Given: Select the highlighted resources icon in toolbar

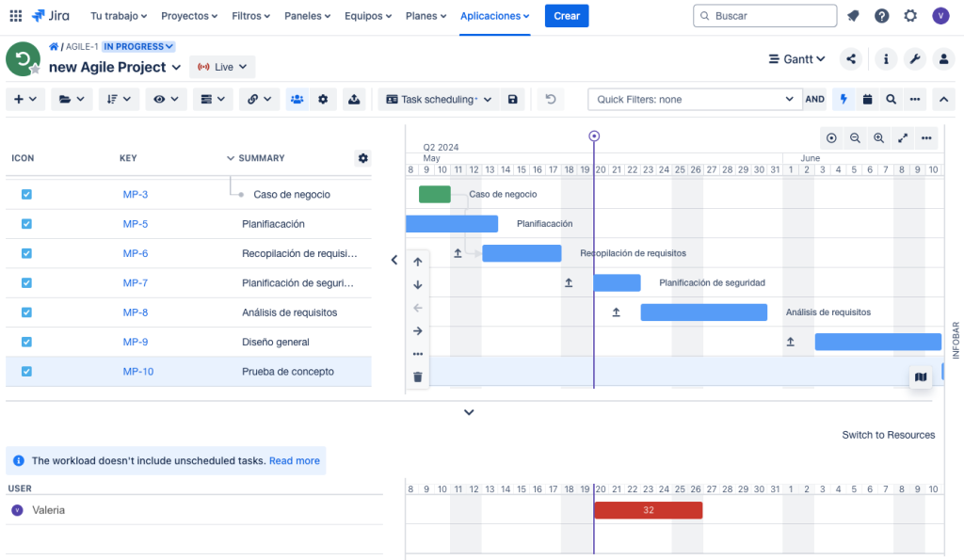Looking at the screenshot, I should click(x=297, y=99).
